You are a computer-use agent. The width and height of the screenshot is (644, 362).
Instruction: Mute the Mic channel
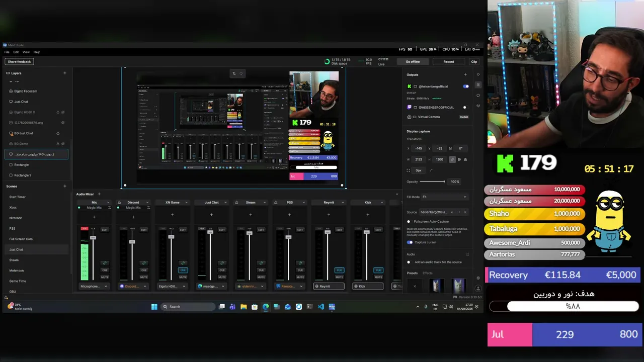point(105,277)
